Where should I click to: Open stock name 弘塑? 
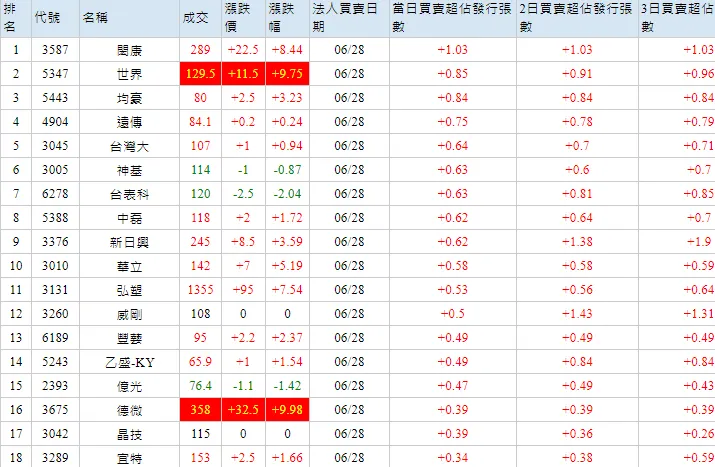(130, 290)
